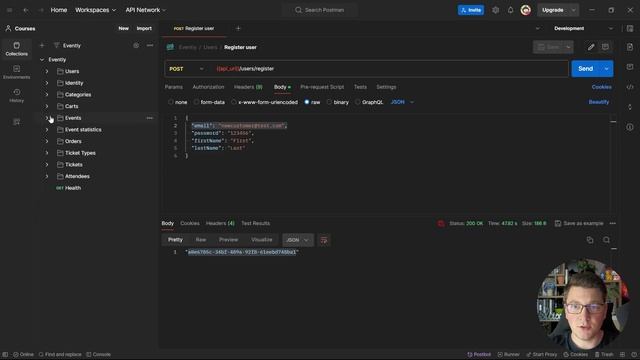
Task: Expand the Ticket Types folder
Action: tap(47, 153)
